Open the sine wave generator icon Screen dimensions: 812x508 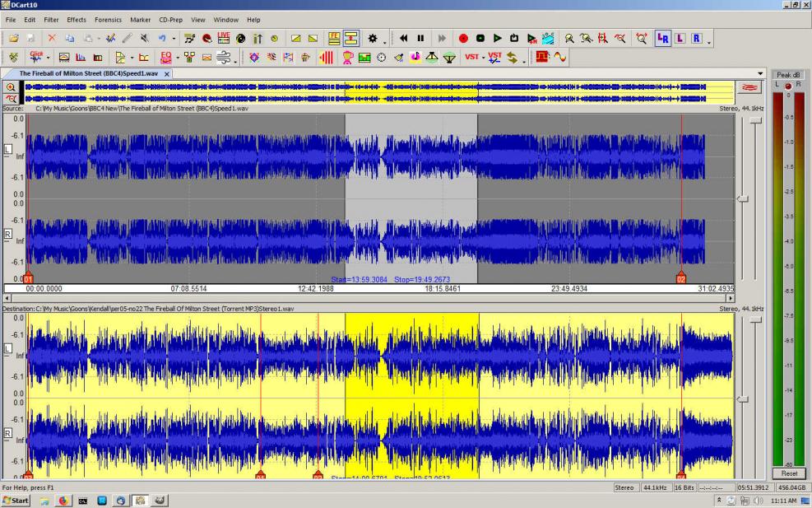pos(559,57)
